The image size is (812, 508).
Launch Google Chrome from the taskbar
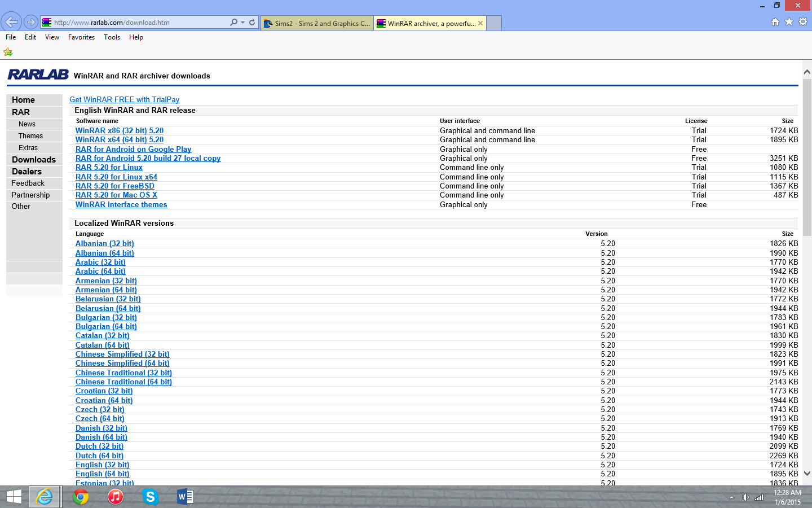[x=81, y=497]
